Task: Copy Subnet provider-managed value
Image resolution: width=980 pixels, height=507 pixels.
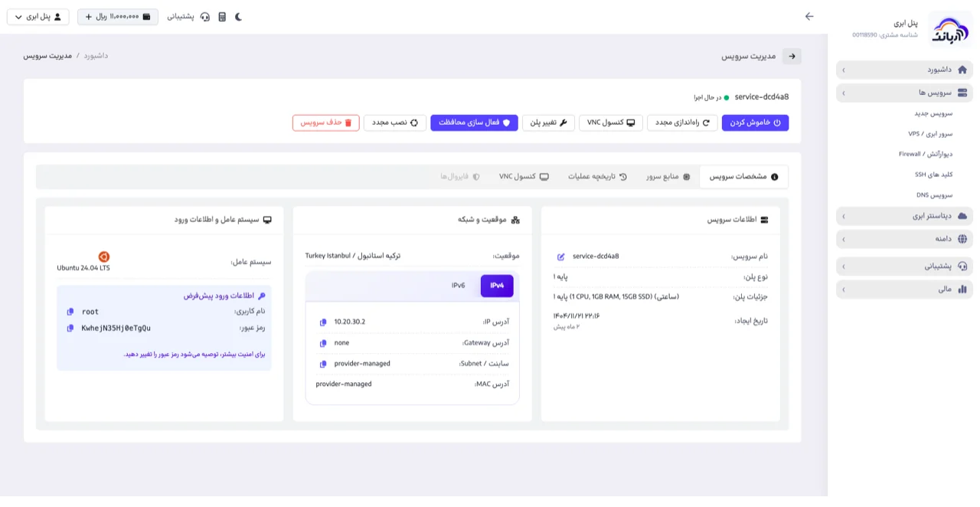Action: pyautogui.click(x=323, y=364)
